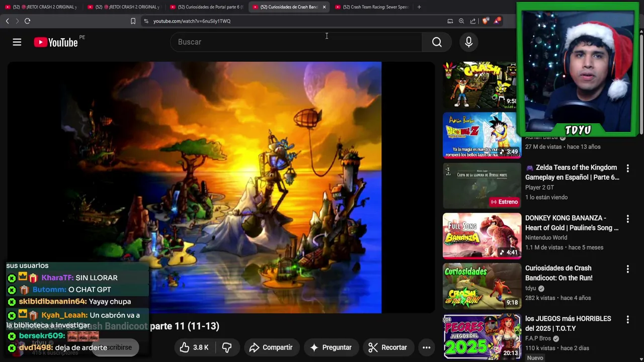The height and width of the screenshot is (362, 644).
Task: Click the TDYU webcam overlay
Action: [578, 70]
